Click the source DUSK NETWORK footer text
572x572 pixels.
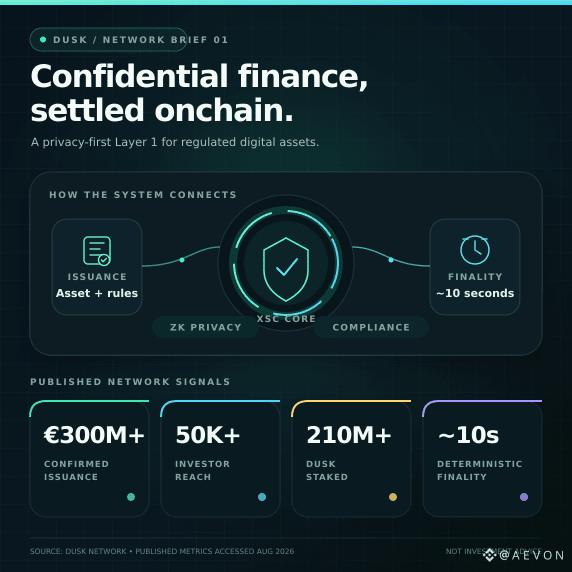(162, 551)
